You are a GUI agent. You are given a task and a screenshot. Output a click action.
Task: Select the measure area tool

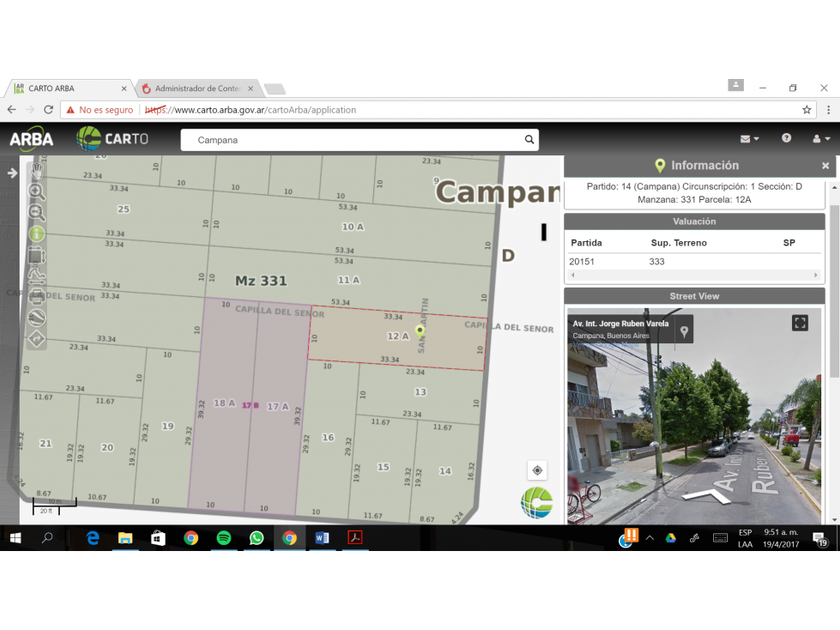[37, 256]
